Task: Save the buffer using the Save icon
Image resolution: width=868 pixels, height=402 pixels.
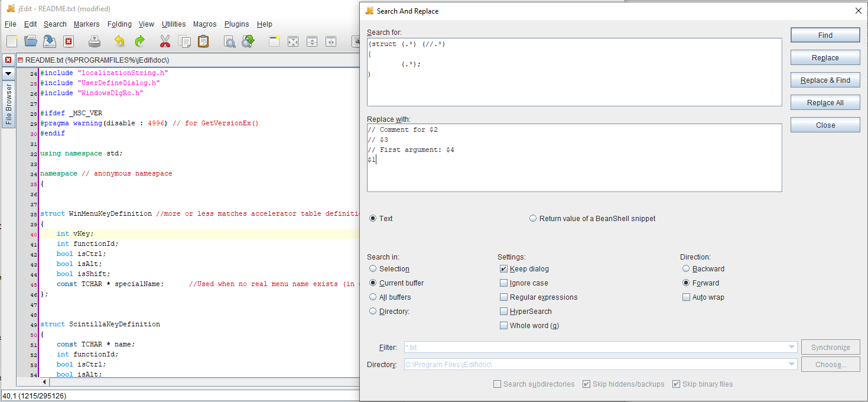Action: (49, 41)
